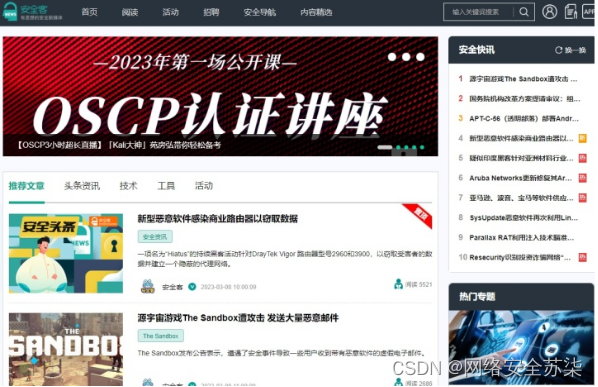Go to 首页 in the navigation bar

[89, 12]
